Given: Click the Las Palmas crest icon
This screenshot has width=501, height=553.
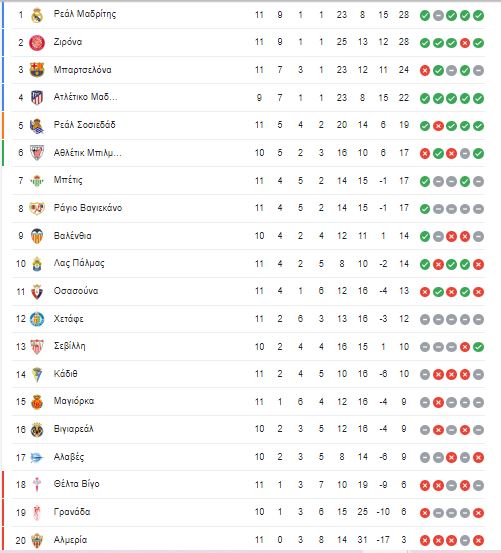Looking at the screenshot, I should [x=37, y=264].
